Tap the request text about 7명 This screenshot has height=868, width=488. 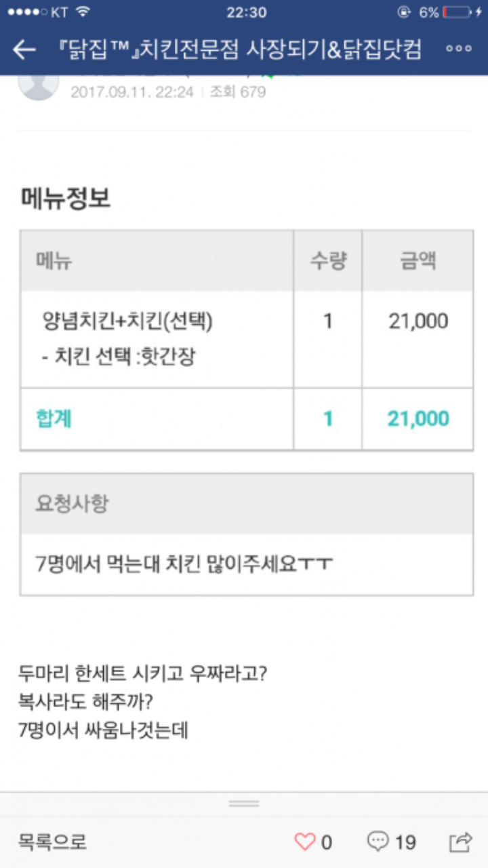(x=184, y=564)
